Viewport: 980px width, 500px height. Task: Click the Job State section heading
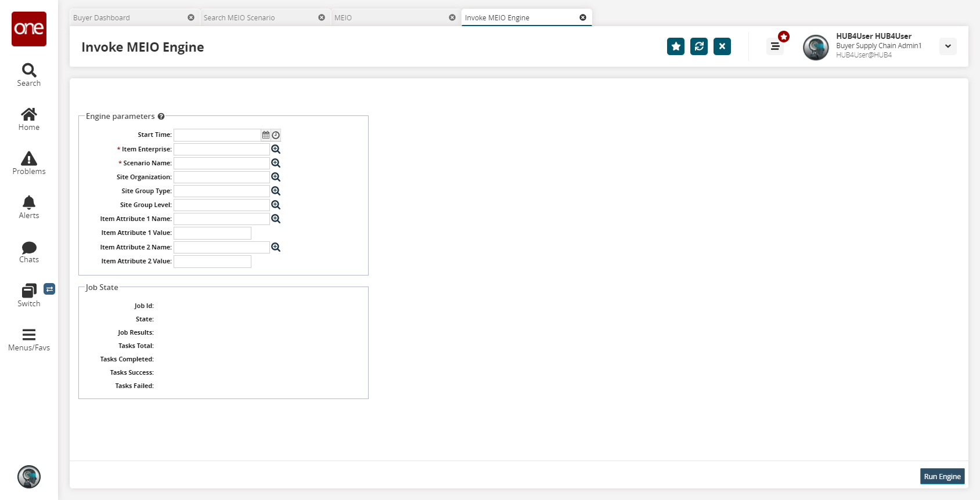click(102, 287)
